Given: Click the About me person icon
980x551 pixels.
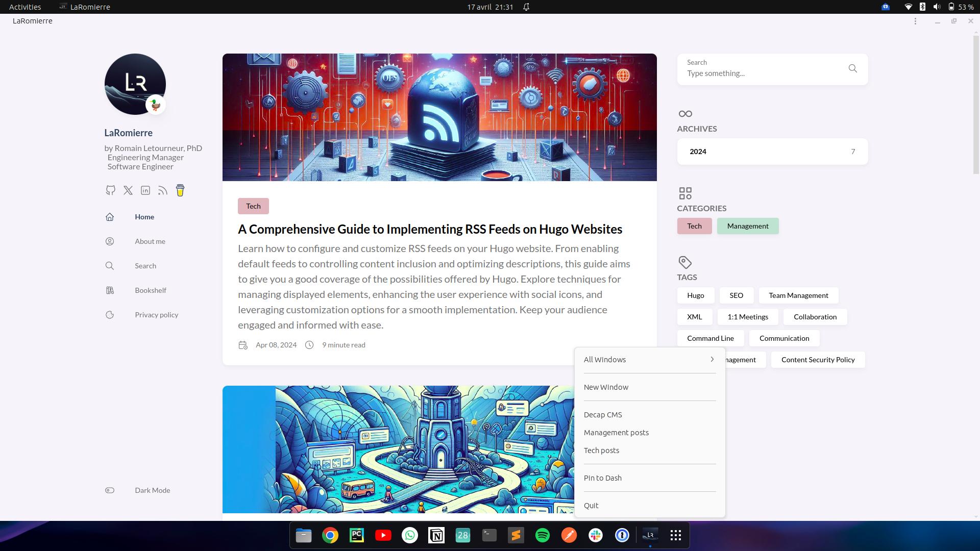Looking at the screenshot, I should click(110, 241).
